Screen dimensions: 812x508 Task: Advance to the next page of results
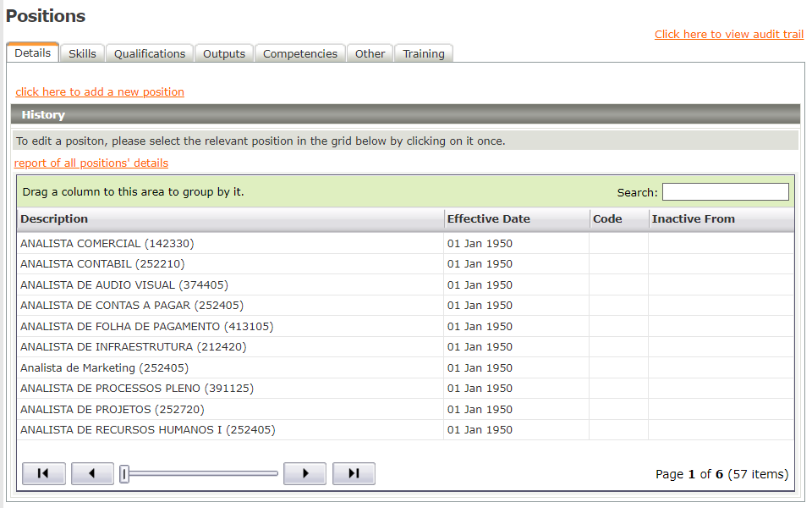click(304, 474)
